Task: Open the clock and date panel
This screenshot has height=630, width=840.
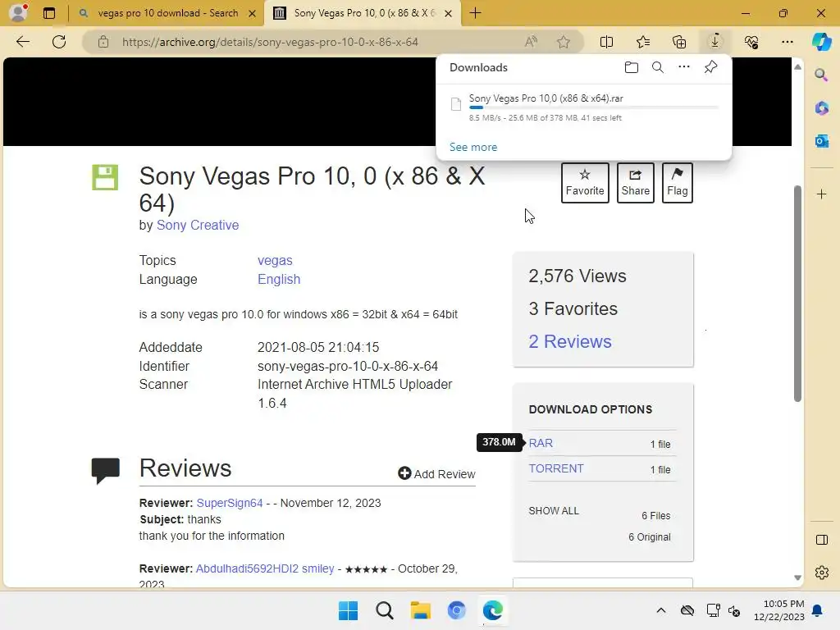Action: 779,610
